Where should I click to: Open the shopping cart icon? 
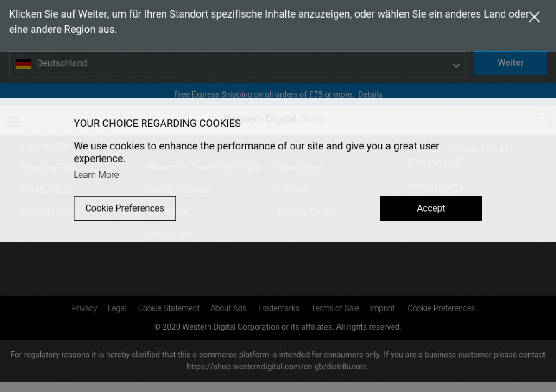pos(544,118)
